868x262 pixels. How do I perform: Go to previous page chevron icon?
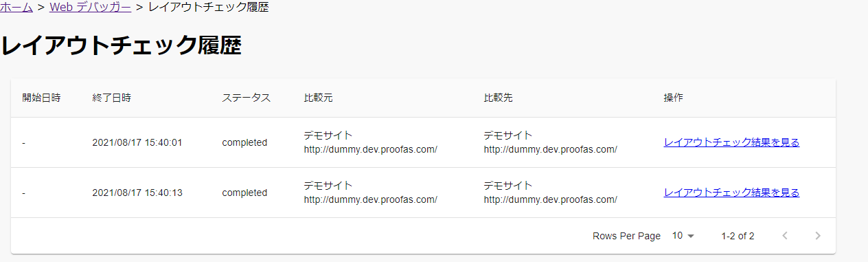[x=785, y=236]
